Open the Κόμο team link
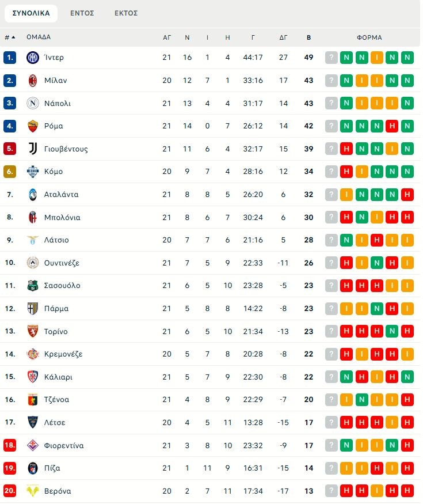The height and width of the screenshot is (504, 423). click(54, 172)
